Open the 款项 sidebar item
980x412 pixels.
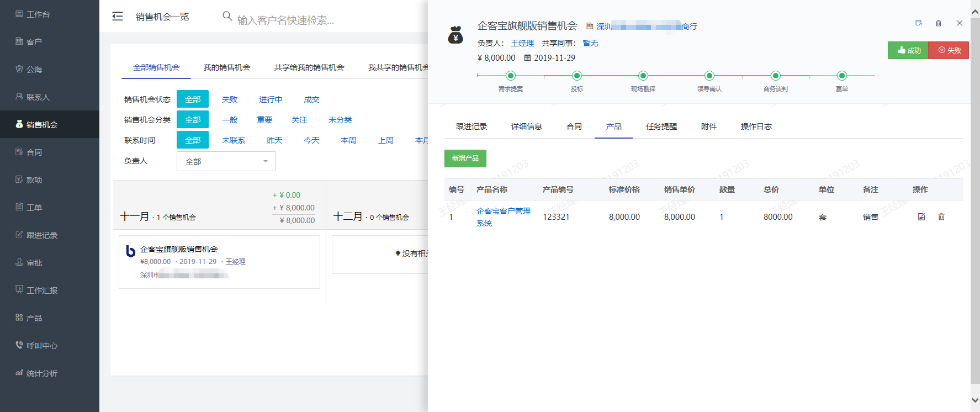50,179
